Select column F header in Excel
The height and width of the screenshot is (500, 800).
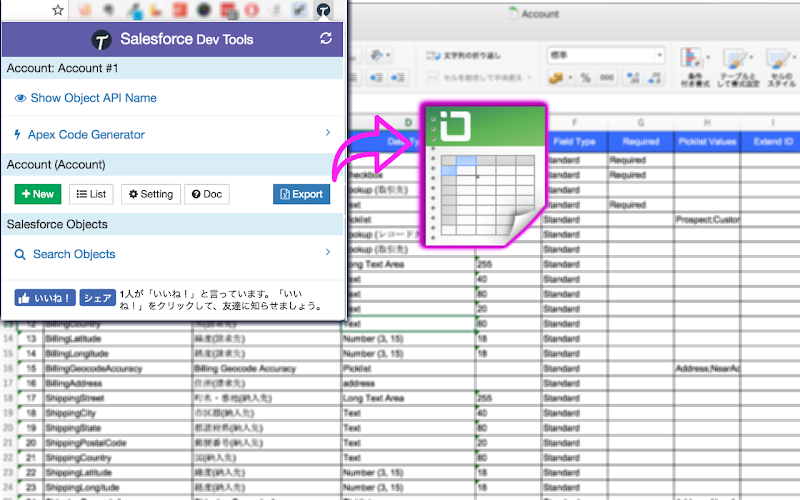click(574, 122)
